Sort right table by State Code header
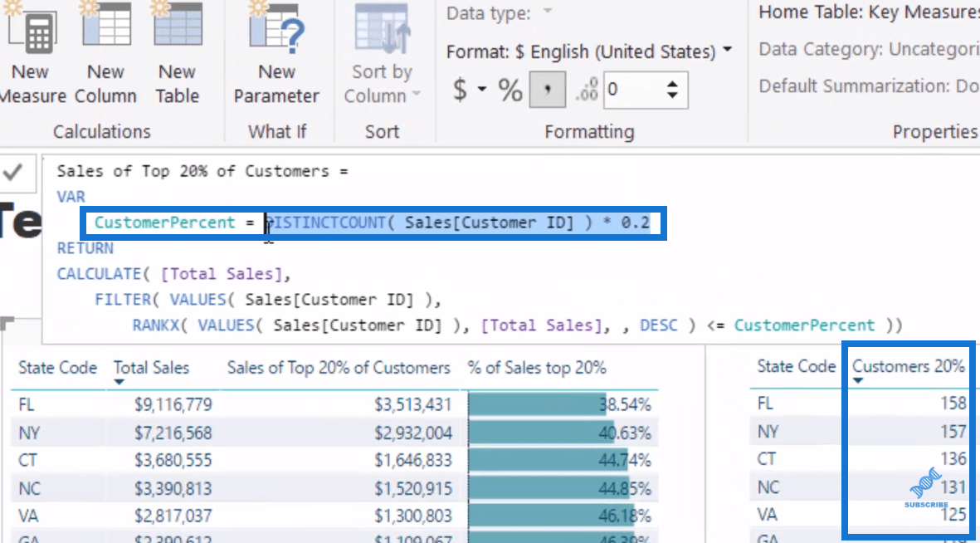980x543 pixels. (797, 366)
